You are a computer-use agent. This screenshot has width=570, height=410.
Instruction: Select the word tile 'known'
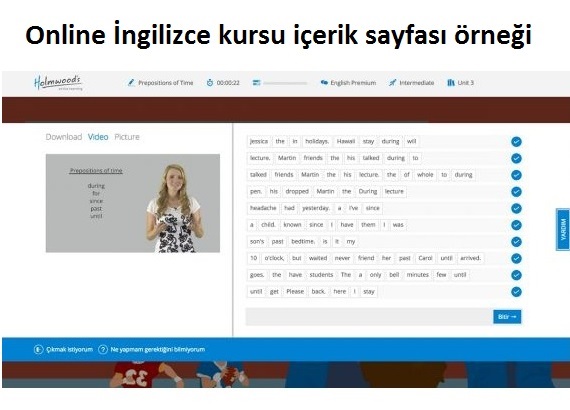(x=292, y=225)
